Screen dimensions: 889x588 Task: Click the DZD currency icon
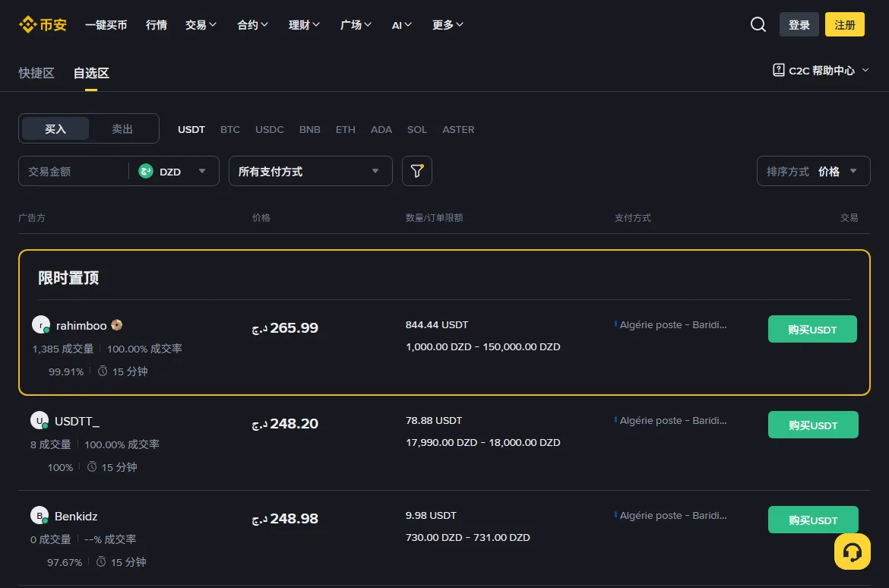coord(146,171)
